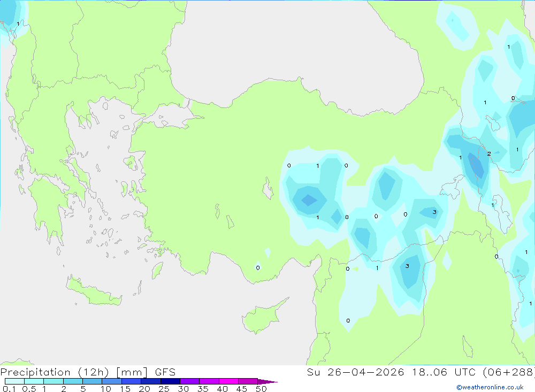Viewport: 535px width, 392px height.
Task: Click the over-50 mm arrow tip of legend
Action: click(x=267, y=381)
